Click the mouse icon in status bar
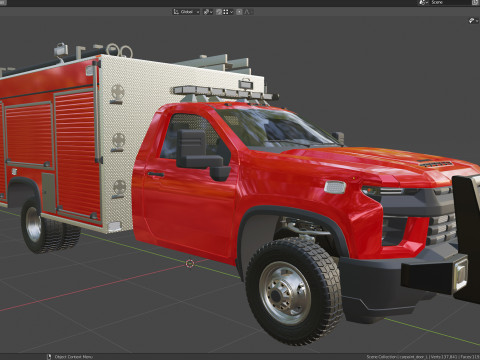 pyautogui.click(x=49, y=357)
